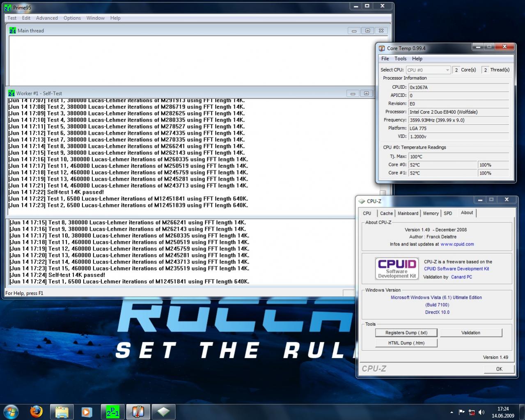525x420 pixels.
Task: Maximize Worker #1 Self-Test window
Action: point(367,94)
